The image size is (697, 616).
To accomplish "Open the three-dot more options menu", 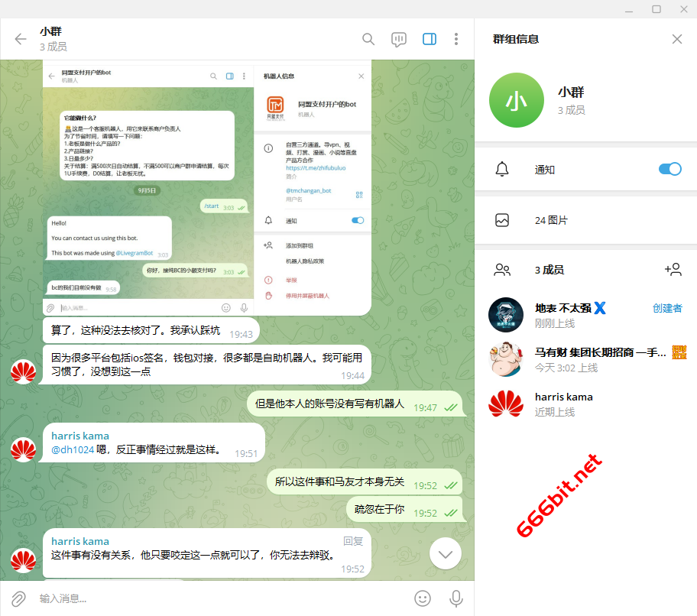I will [456, 39].
